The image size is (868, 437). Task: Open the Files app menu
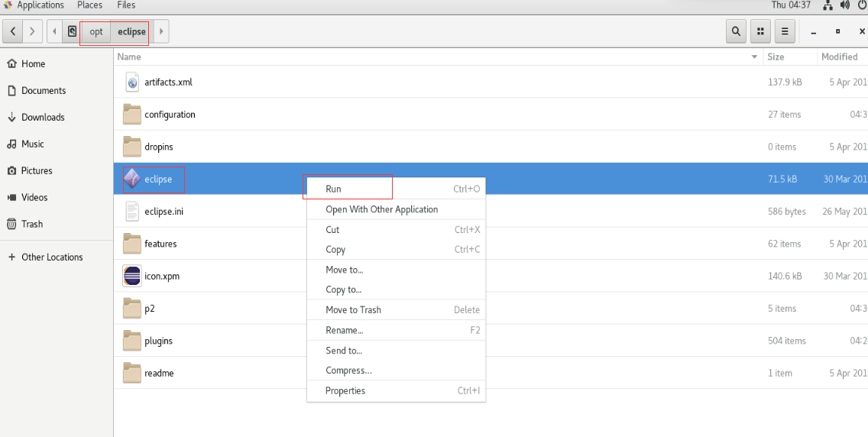pos(126,5)
